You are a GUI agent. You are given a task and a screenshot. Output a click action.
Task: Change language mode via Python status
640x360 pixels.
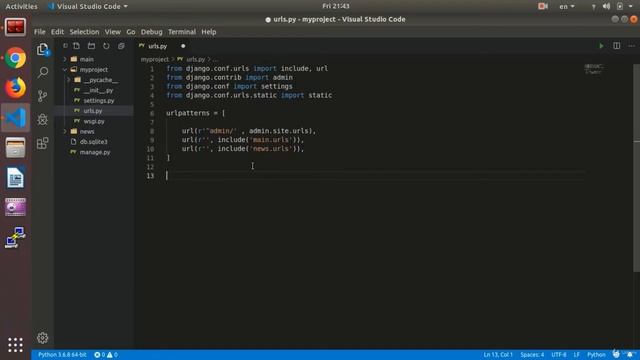pos(596,355)
